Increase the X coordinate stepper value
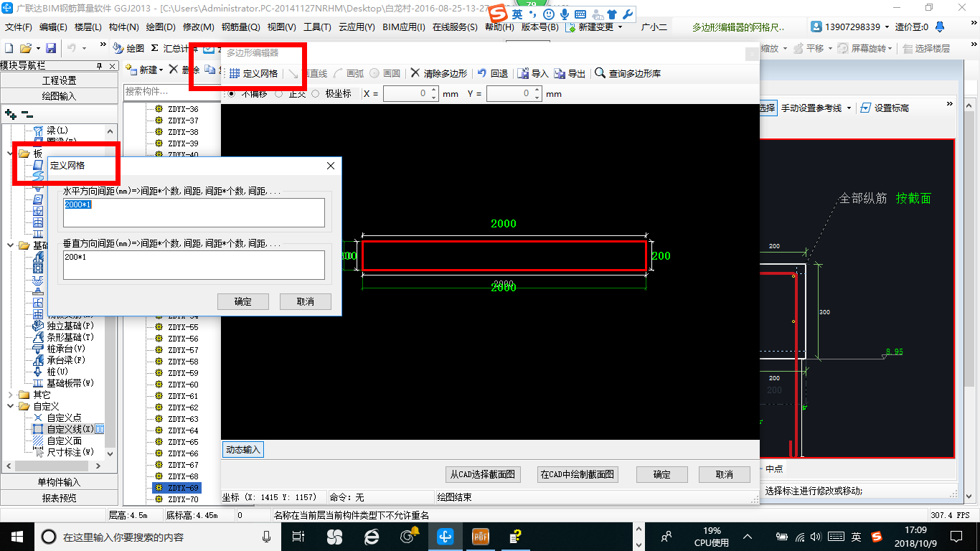Viewport: 980px width, 551px height. (433, 90)
